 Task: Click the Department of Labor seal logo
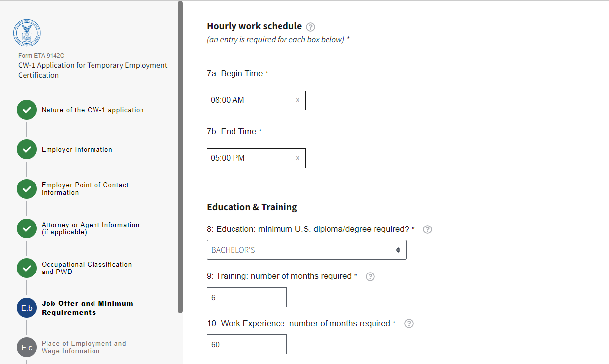click(x=27, y=33)
